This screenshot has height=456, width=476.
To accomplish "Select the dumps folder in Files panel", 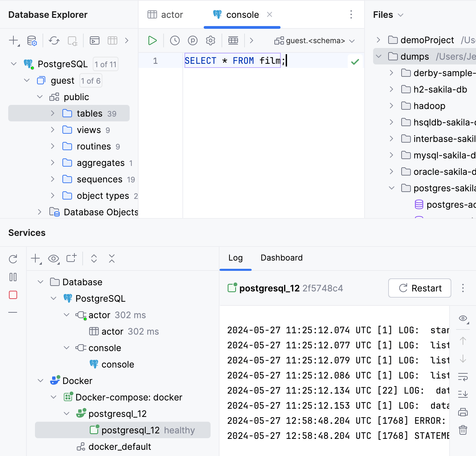I will click(x=415, y=56).
